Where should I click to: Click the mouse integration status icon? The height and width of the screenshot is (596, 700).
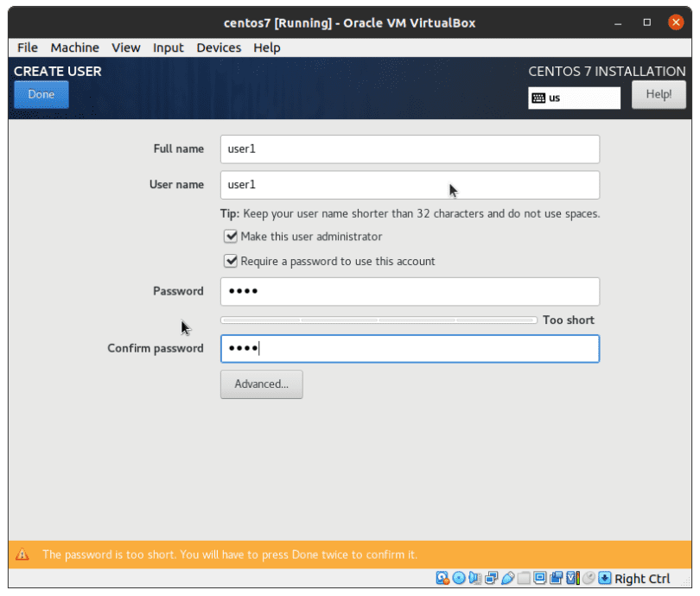point(588,578)
